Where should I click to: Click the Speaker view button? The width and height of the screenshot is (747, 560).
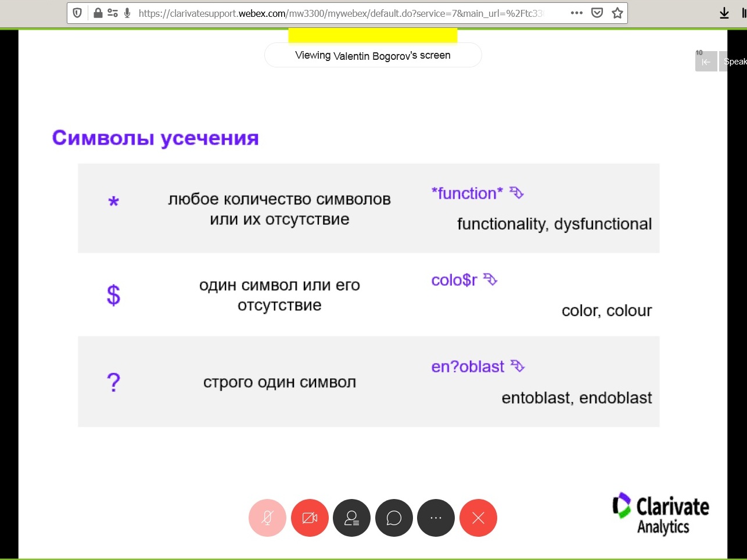[x=734, y=62]
